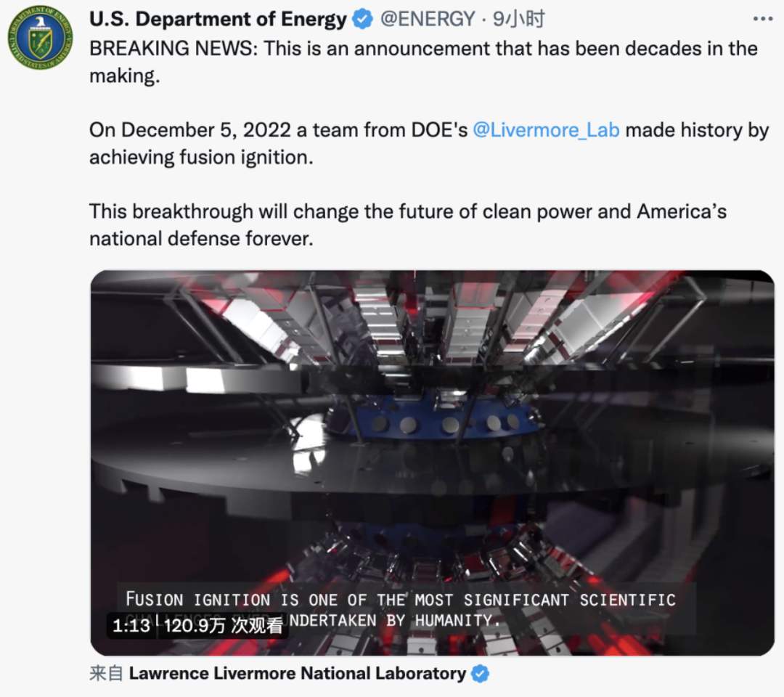Open the U.S. Department of Energy profile name

pyautogui.click(x=218, y=20)
